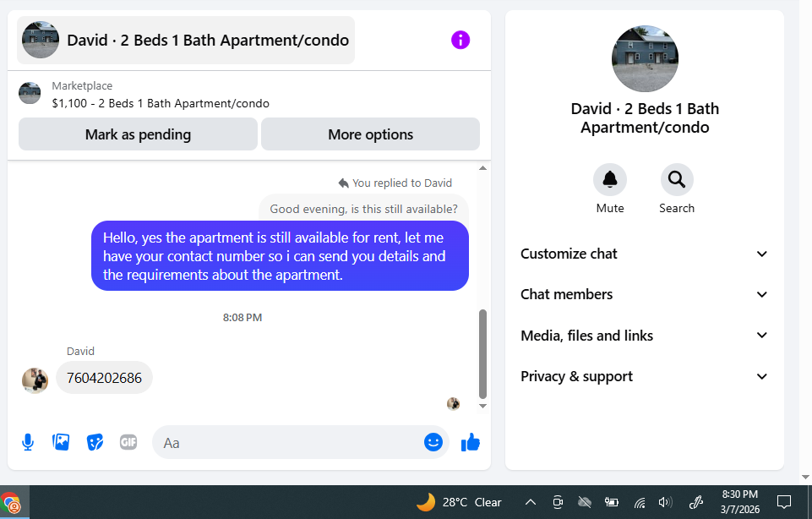This screenshot has width=812, height=519.
Task: Click the 'You replied to David' label
Action: [395, 183]
